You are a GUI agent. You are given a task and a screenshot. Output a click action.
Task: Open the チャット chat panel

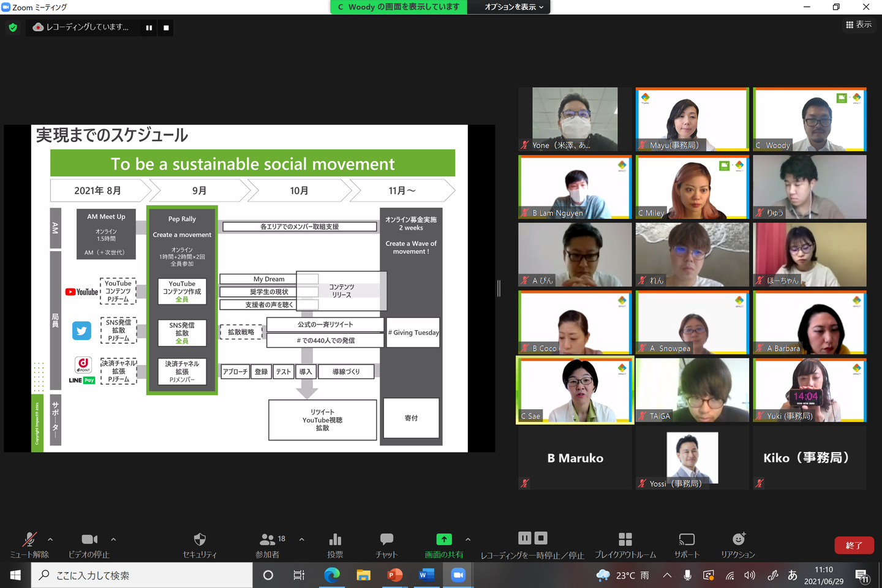[x=386, y=545]
